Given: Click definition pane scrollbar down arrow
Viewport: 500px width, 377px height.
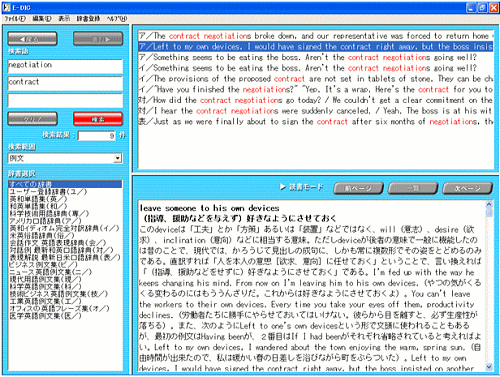Looking at the screenshot, I should point(489,367).
